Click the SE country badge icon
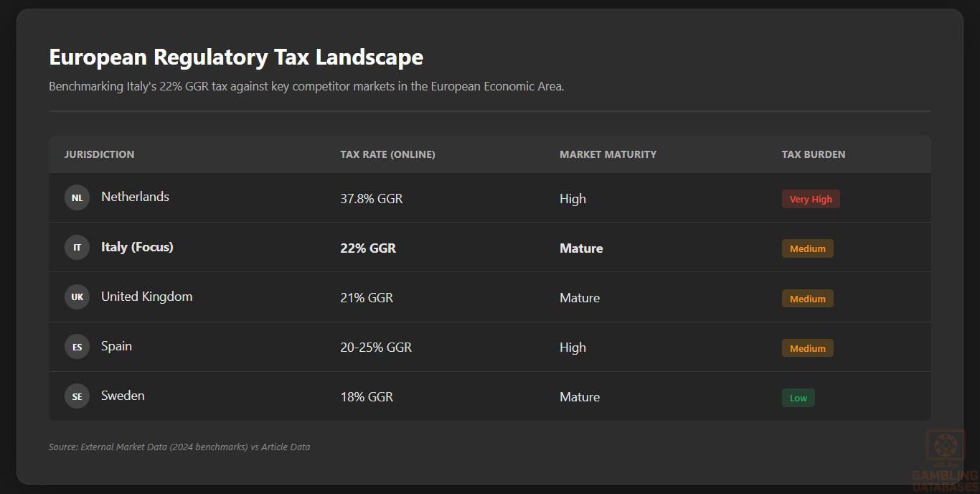 (77, 396)
